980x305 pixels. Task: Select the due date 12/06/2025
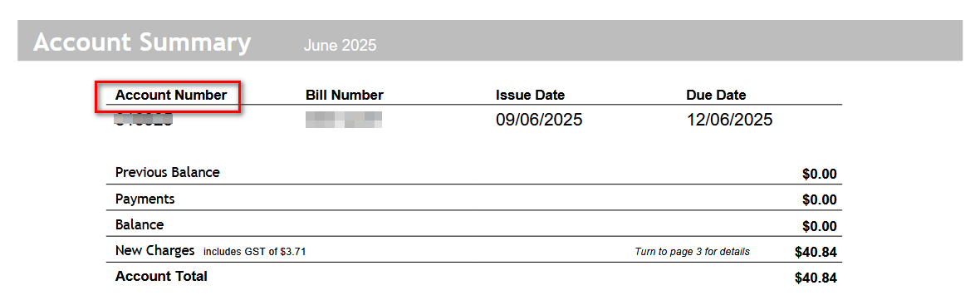[x=729, y=120]
